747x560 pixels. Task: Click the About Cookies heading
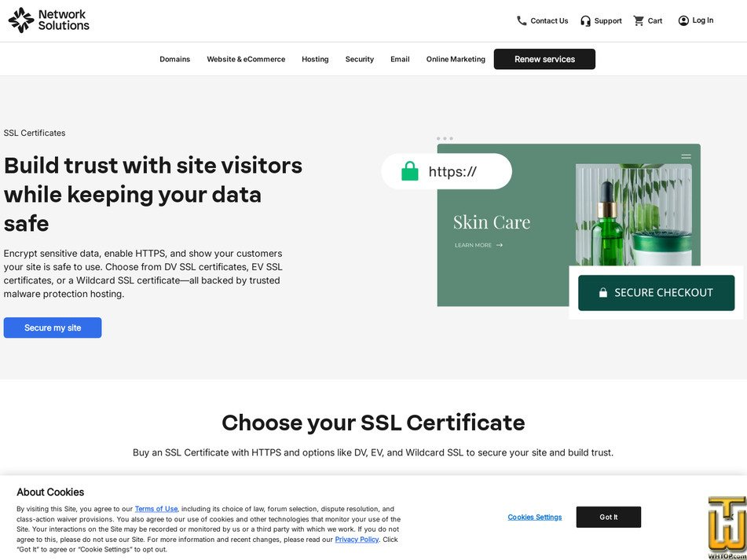click(50, 492)
